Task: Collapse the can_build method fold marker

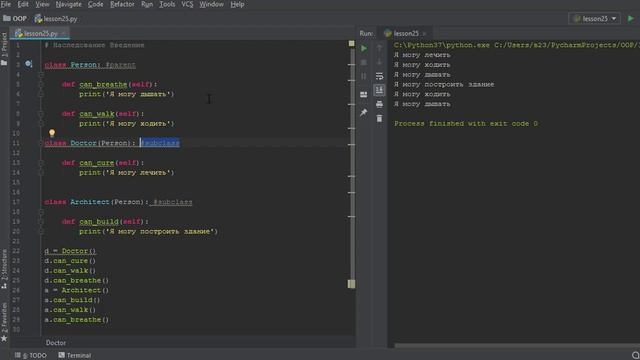Action: tap(41, 222)
